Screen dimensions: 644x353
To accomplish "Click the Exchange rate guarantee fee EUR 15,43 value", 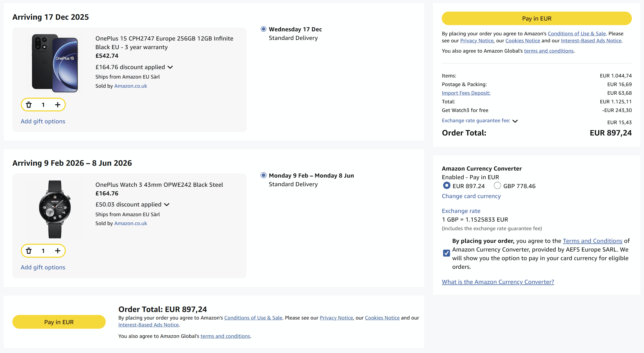I will [619, 123].
